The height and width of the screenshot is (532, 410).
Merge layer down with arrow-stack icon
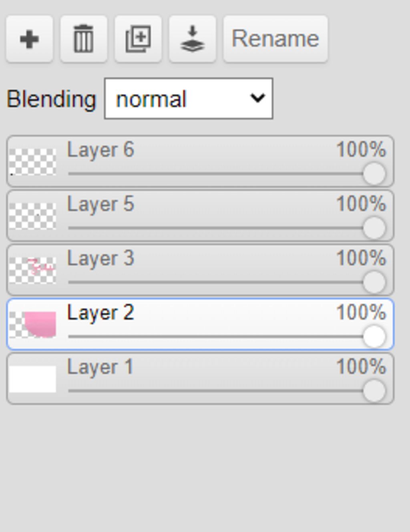(x=193, y=39)
